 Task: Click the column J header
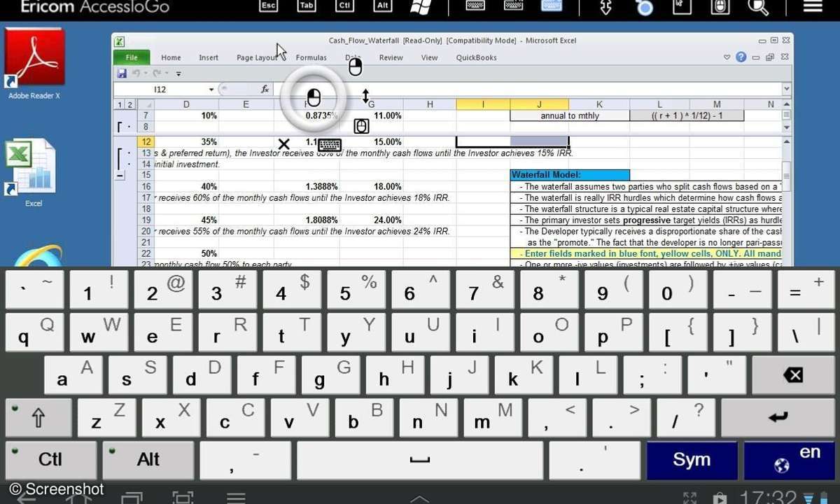tap(539, 104)
